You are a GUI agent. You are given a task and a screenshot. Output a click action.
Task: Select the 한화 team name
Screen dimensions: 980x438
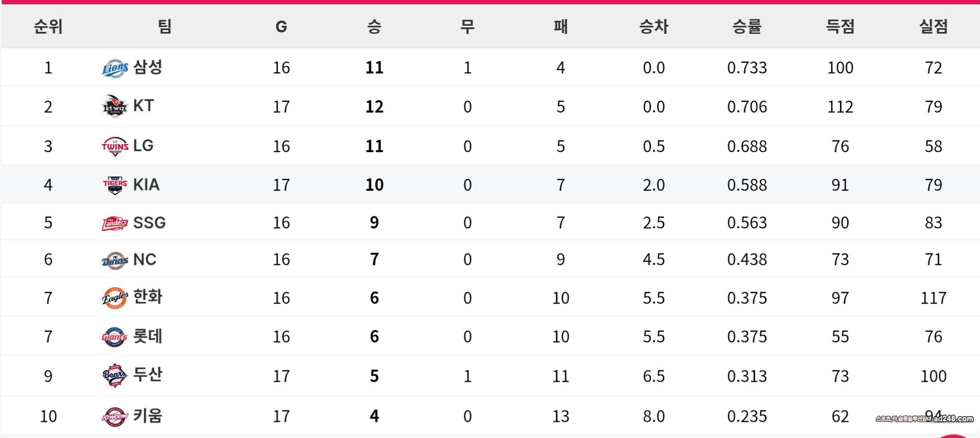point(148,297)
